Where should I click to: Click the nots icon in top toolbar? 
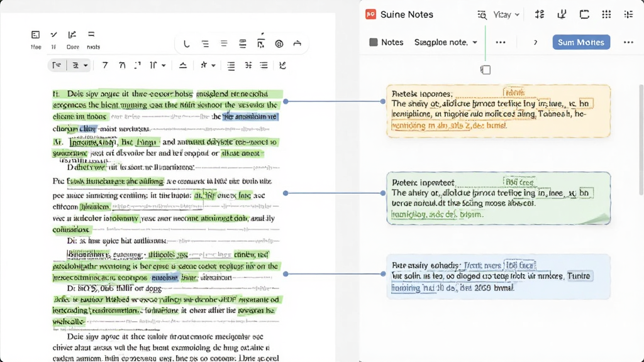click(x=91, y=35)
